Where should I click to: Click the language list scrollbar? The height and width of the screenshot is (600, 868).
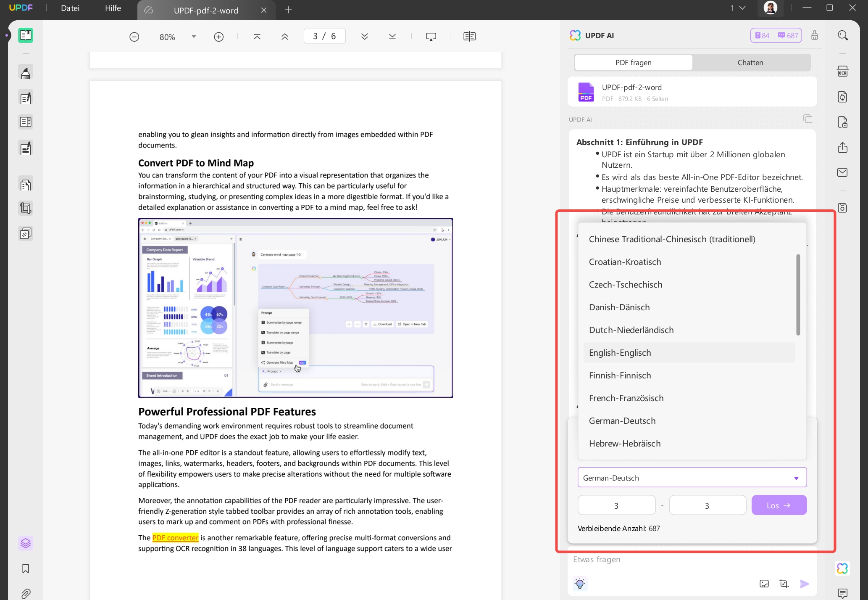point(798,294)
